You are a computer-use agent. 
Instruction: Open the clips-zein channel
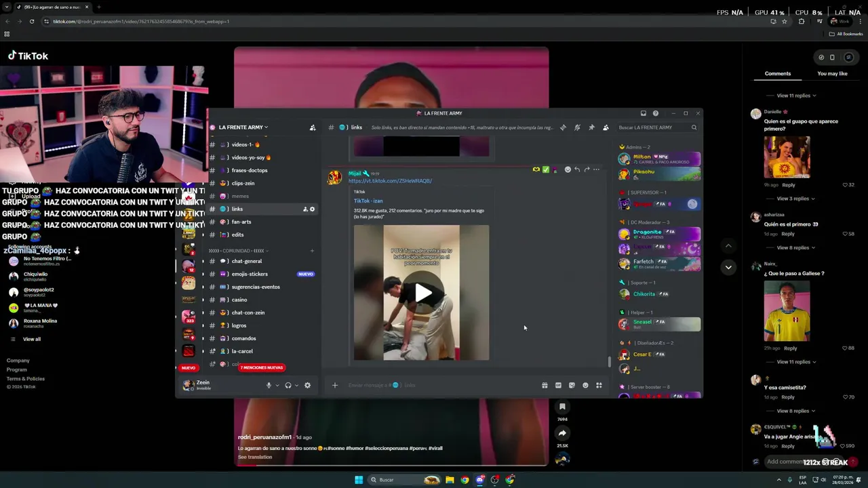point(261,183)
